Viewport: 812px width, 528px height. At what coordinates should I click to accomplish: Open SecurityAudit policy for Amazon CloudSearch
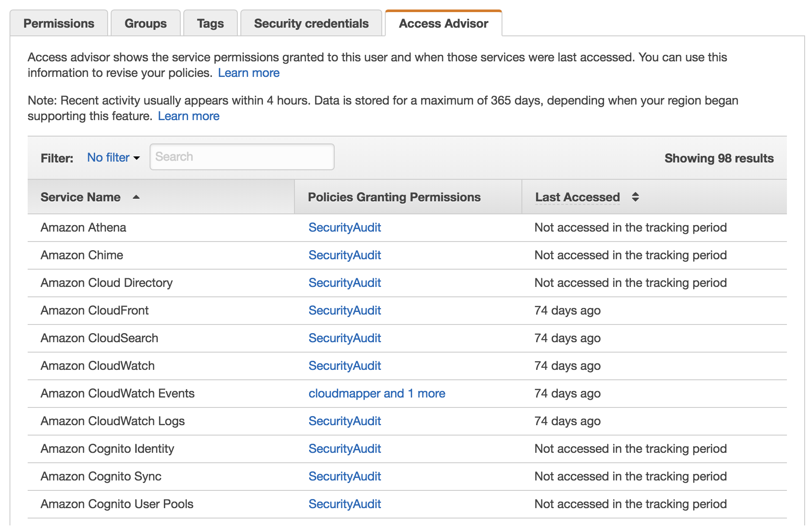click(x=345, y=338)
